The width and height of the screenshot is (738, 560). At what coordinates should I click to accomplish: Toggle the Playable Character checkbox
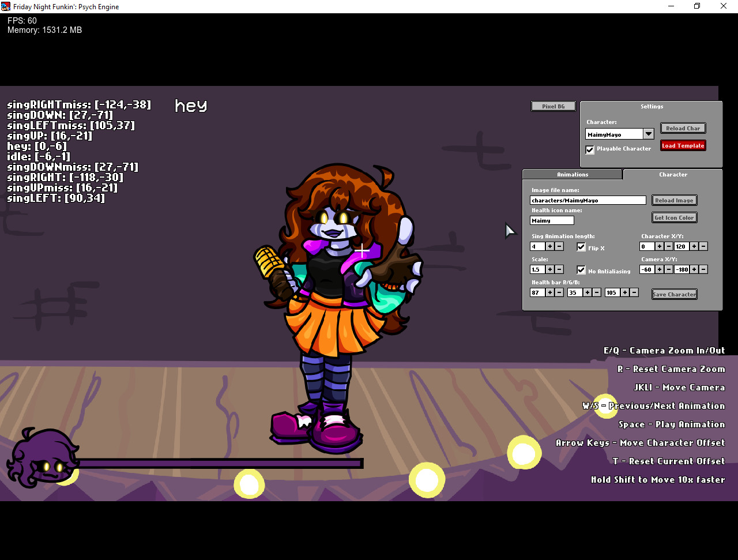pos(590,149)
